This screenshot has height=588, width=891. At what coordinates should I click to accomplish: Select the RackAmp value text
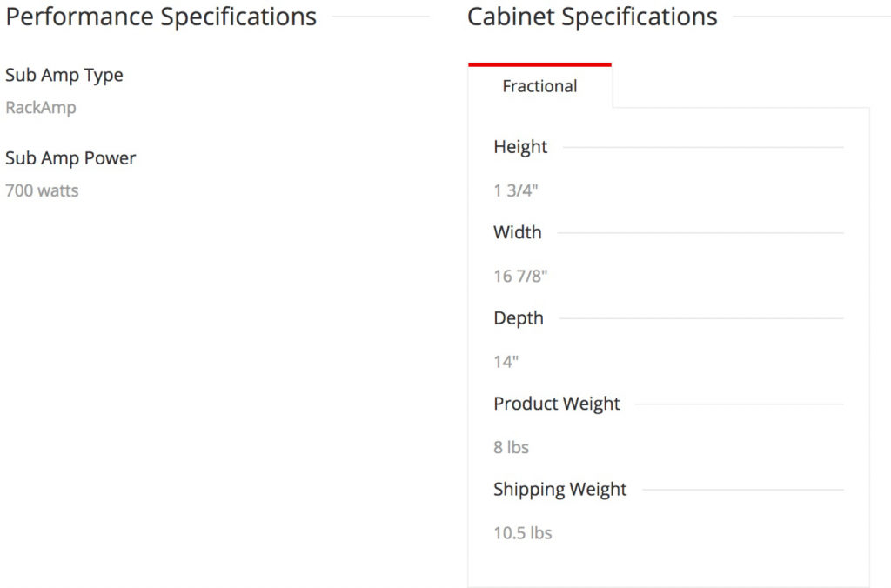point(41,108)
